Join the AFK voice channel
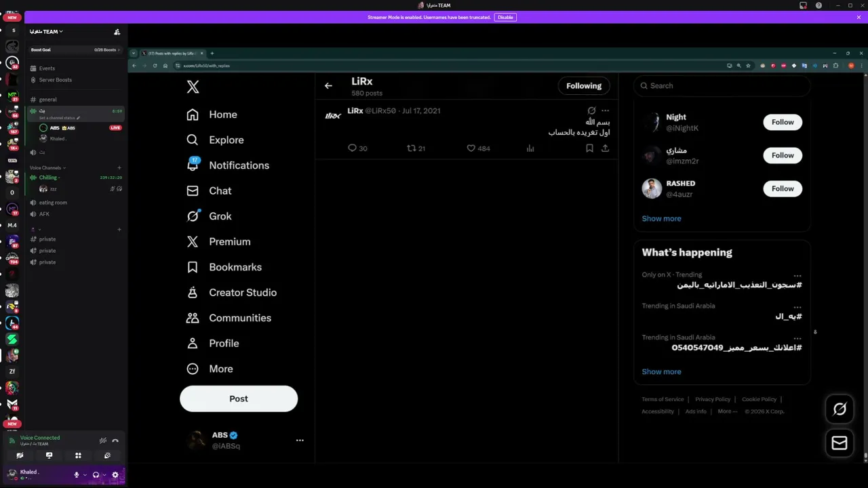The width and height of the screenshot is (868, 488). click(x=77, y=214)
